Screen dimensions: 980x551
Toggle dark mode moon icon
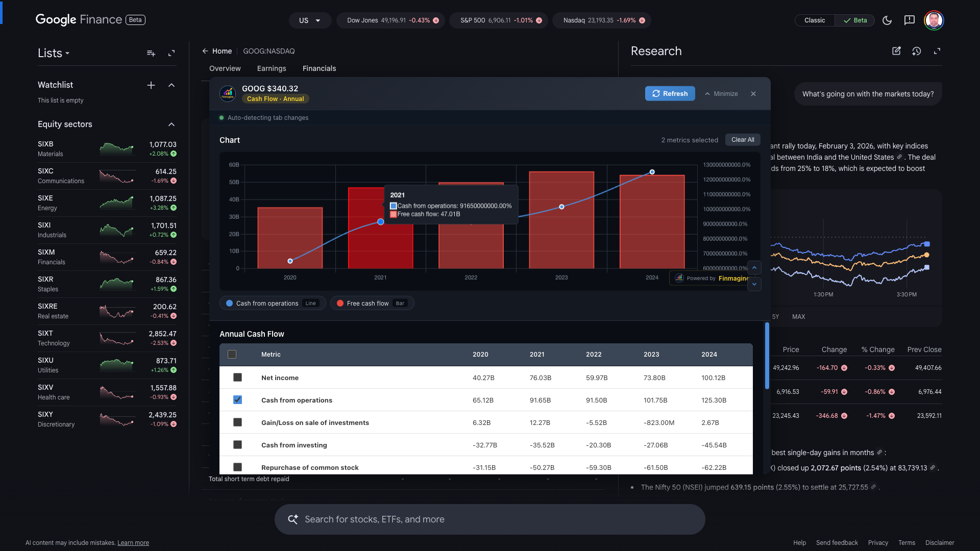pos(887,20)
